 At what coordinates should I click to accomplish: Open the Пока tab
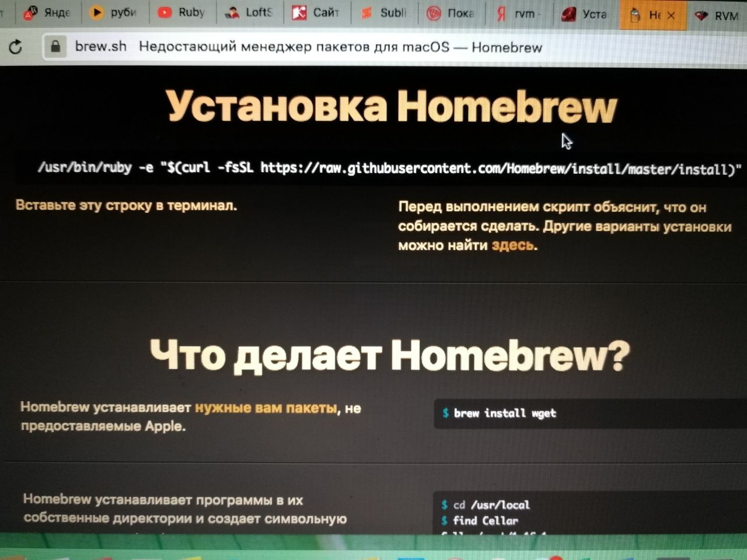(451, 13)
